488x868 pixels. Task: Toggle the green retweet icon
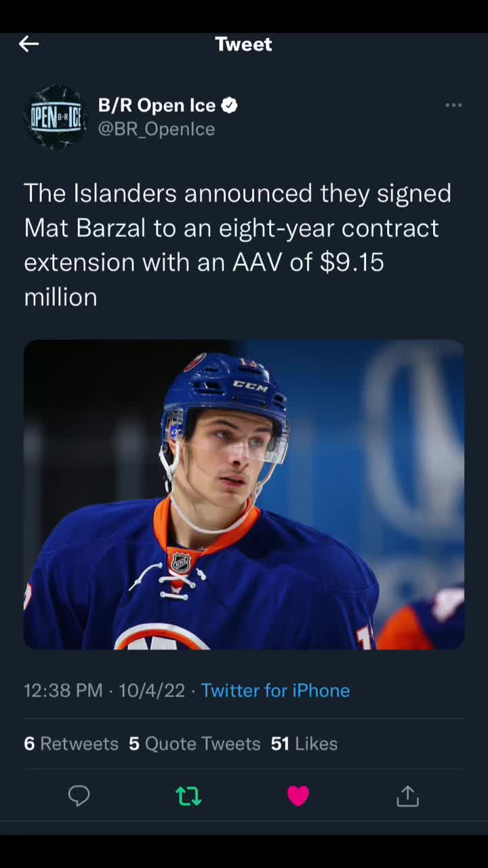coord(188,795)
